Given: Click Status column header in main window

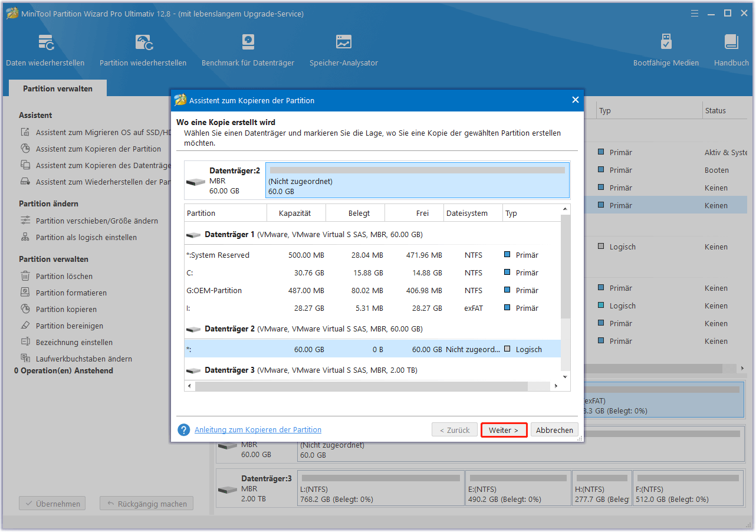Looking at the screenshot, I should pos(725,111).
